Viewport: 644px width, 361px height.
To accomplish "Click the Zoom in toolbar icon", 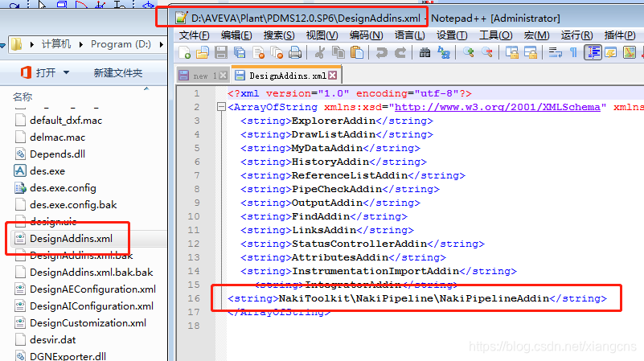I will point(469,53).
